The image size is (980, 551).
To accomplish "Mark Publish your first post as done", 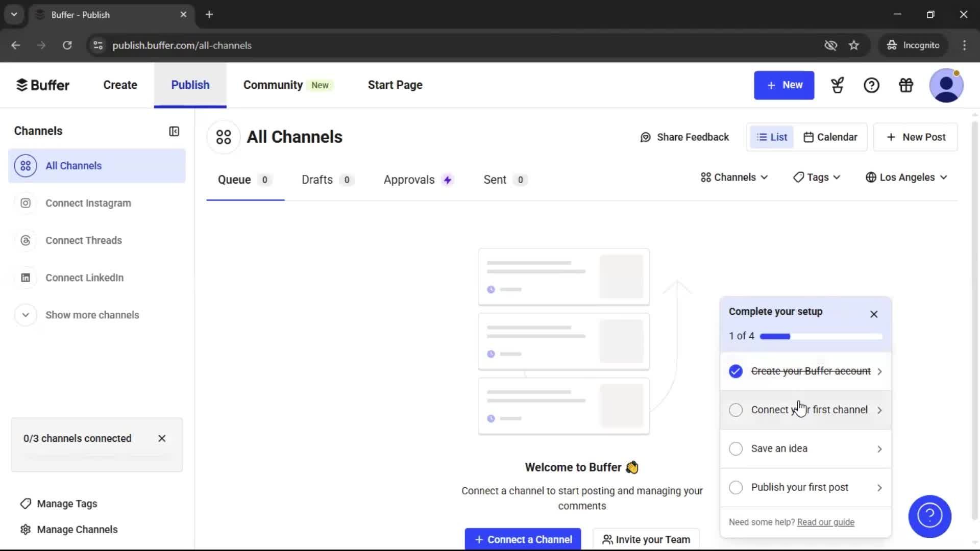I will coord(736,487).
